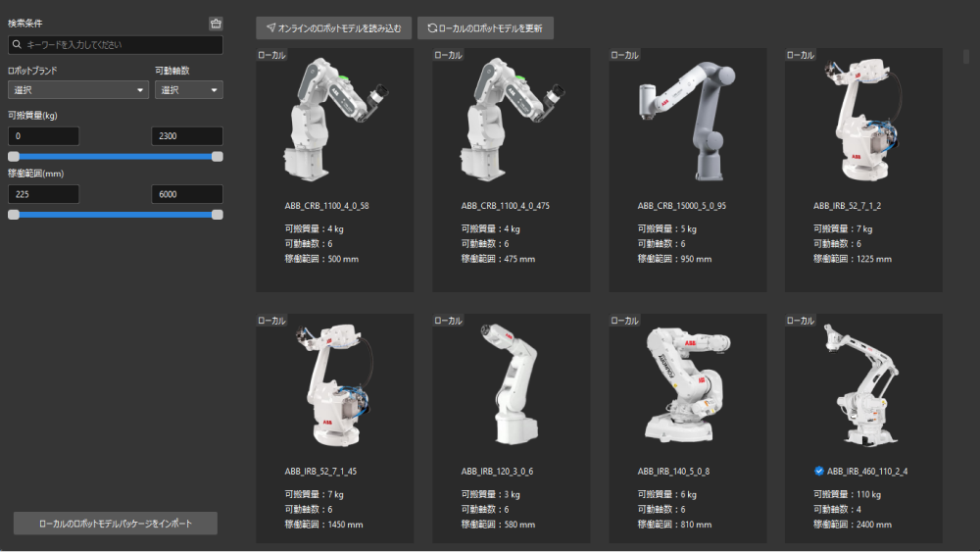Edit the working range minimum 225
980x552 pixels.
click(44, 194)
